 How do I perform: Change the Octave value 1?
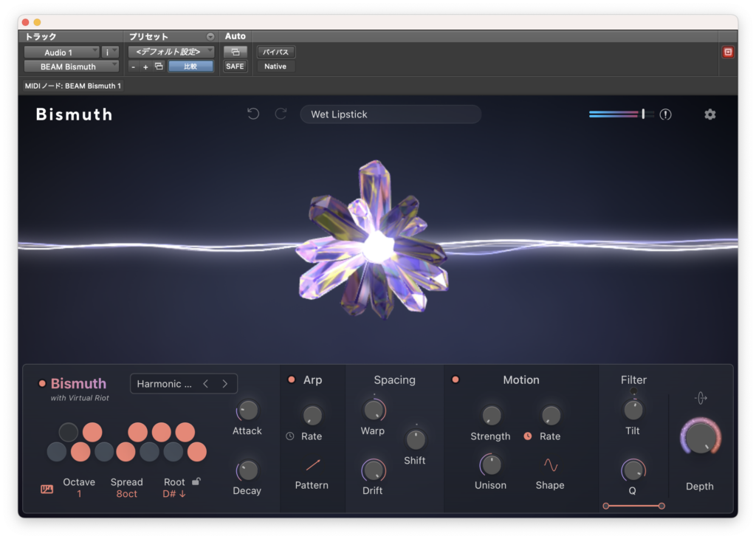coord(79,494)
